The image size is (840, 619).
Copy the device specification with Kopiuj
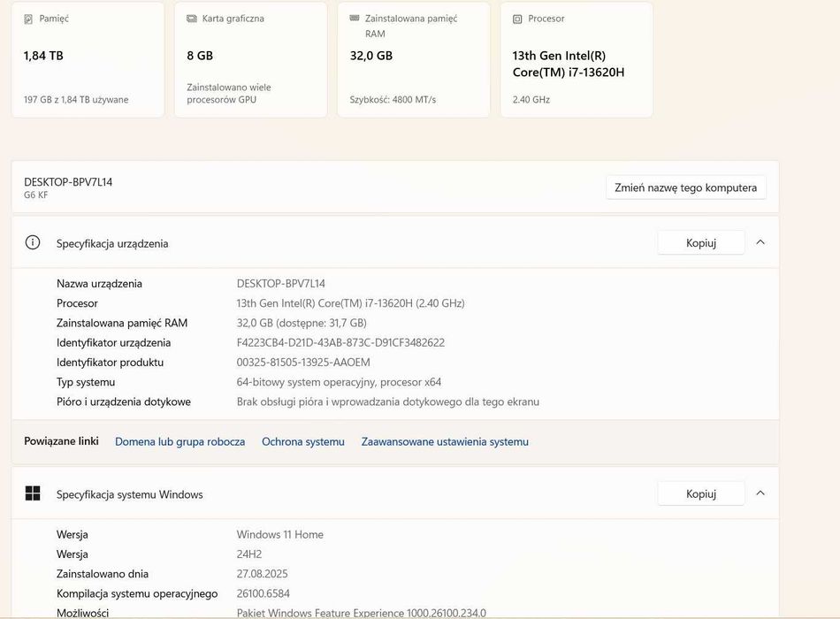pos(700,243)
